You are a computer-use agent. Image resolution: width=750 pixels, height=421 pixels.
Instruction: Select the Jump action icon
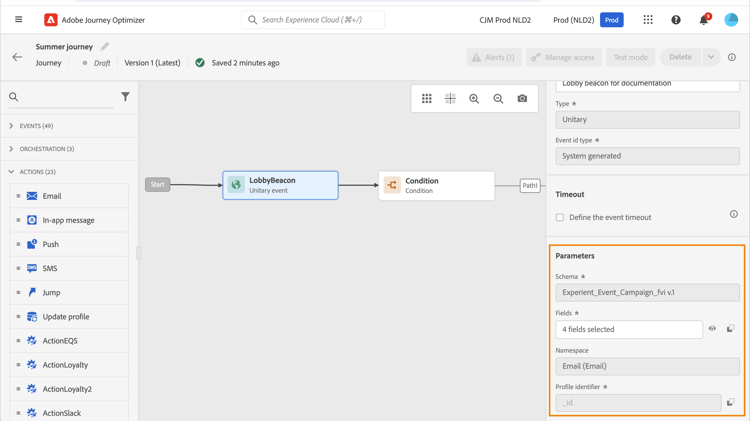(32, 292)
